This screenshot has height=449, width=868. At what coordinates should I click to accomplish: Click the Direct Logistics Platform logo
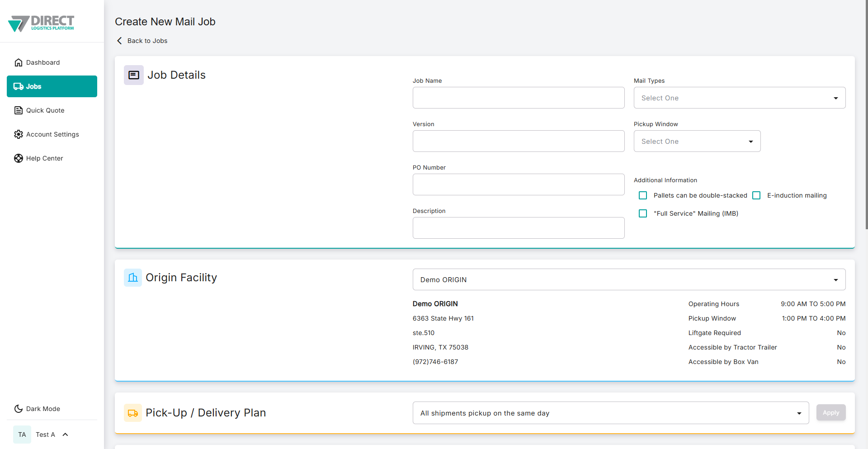(x=41, y=23)
